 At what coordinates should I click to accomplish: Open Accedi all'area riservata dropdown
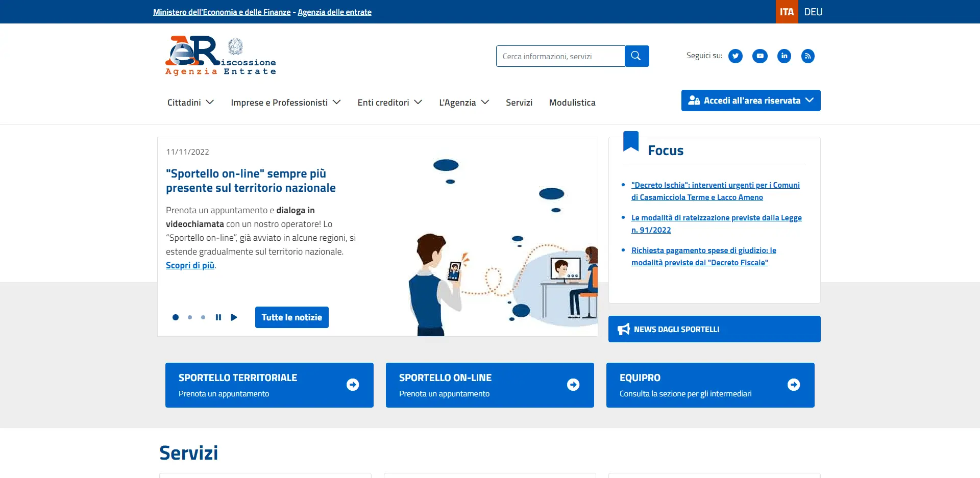coord(750,100)
